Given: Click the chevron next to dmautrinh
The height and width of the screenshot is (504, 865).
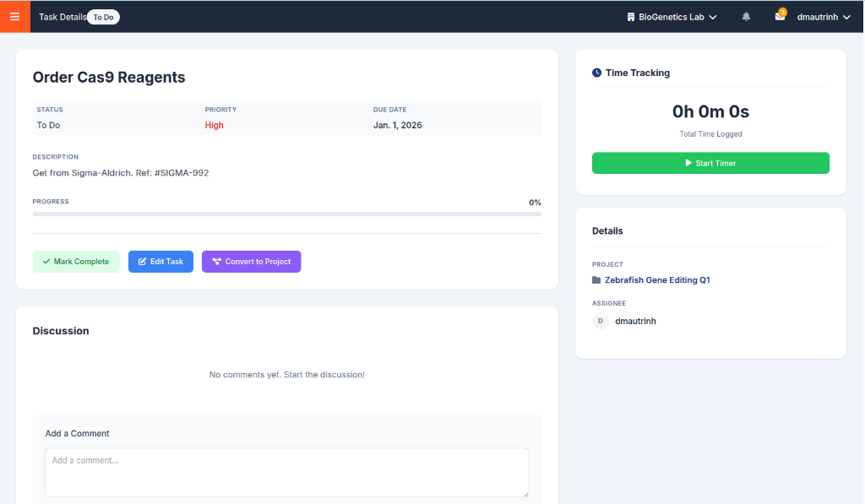Looking at the screenshot, I should pos(846,16).
